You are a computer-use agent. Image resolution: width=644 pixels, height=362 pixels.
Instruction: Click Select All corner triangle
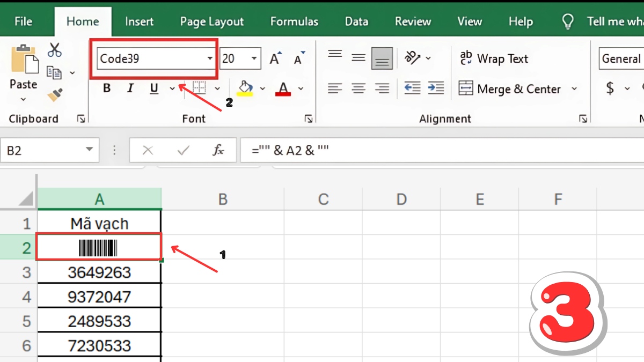[26, 198]
